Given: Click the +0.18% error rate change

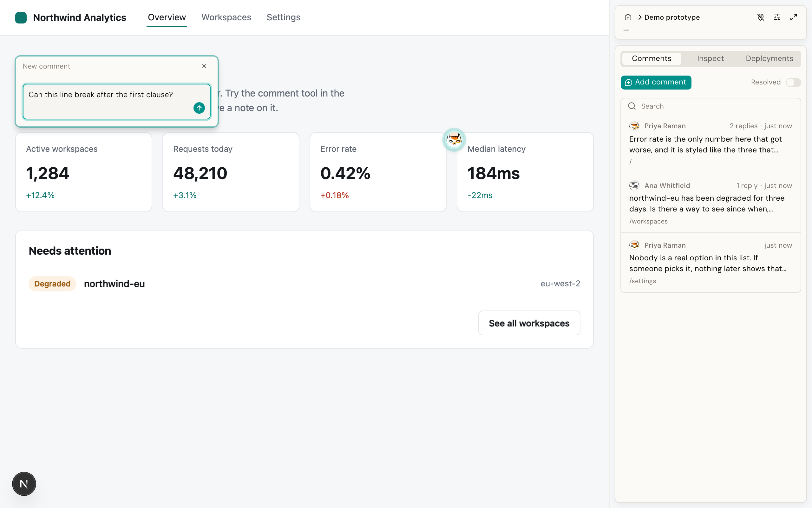Looking at the screenshot, I should 335,195.
